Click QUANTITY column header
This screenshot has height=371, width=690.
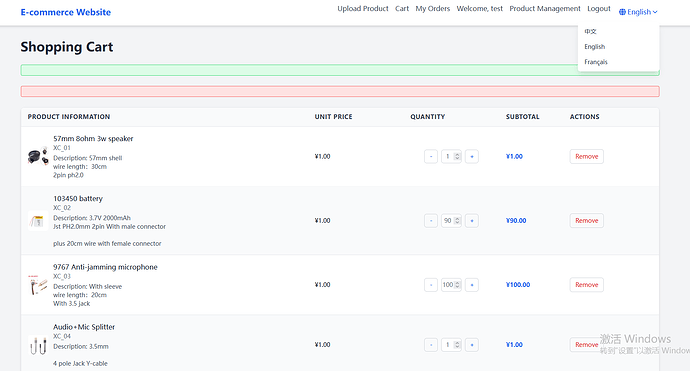427,117
